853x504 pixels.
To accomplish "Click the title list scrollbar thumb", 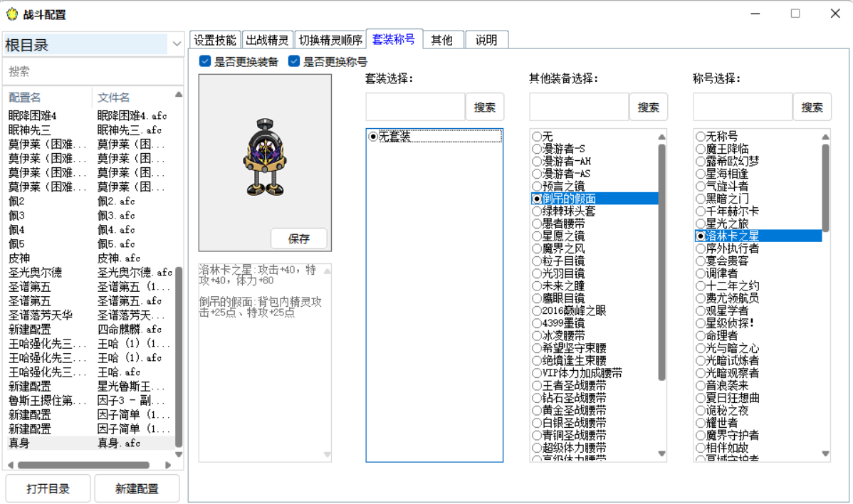I will tap(825, 188).
